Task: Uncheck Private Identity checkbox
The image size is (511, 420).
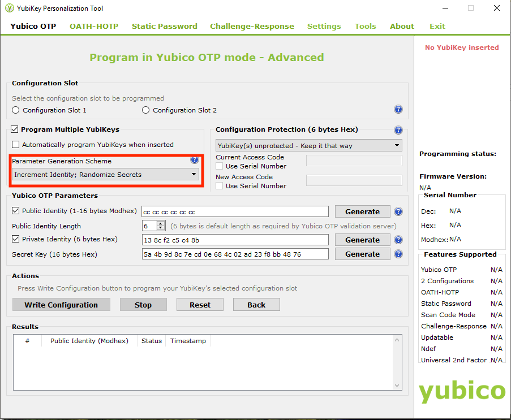Action: pyautogui.click(x=15, y=239)
